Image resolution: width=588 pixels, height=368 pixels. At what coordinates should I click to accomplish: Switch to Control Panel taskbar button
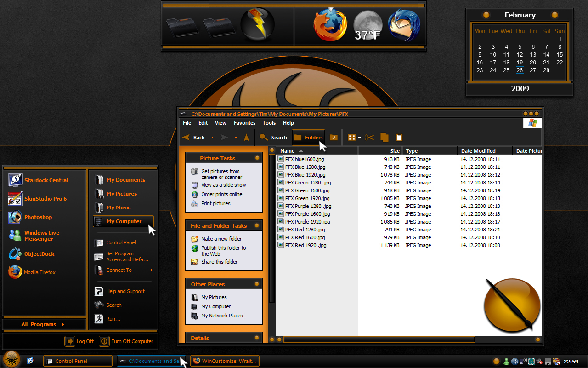point(78,361)
